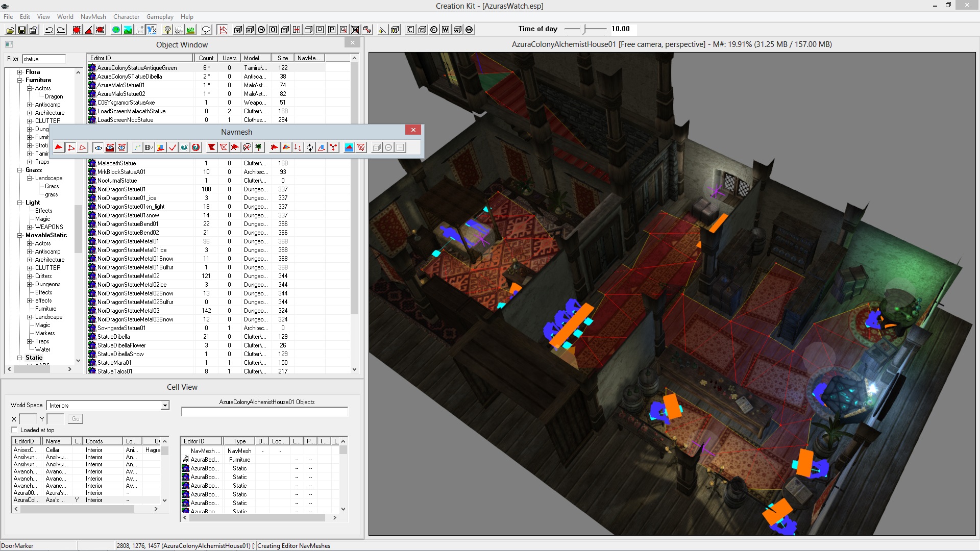The image size is (980, 551).
Task: Redo the action using toolbar arrow
Action: [61, 30]
